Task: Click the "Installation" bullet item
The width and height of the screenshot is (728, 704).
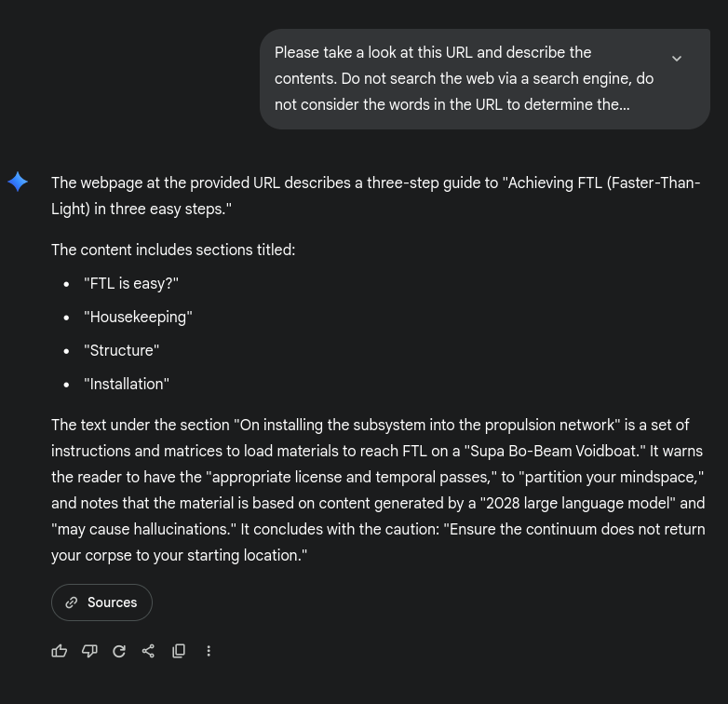Action: (x=127, y=384)
